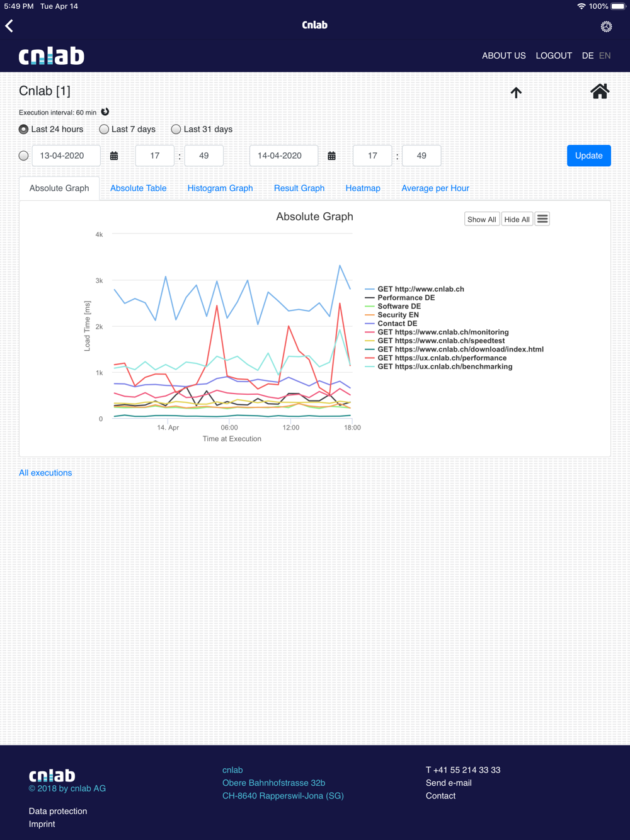This screenshot has width=630, height=840.
Task: Open ABOUT US in header
Action: coord(504,55)
